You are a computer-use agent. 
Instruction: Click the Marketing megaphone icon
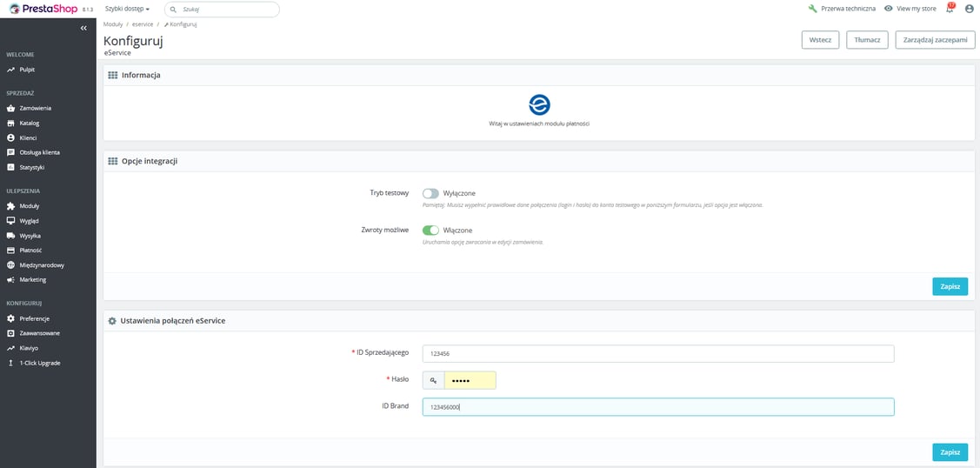click(x=10, y=279)
